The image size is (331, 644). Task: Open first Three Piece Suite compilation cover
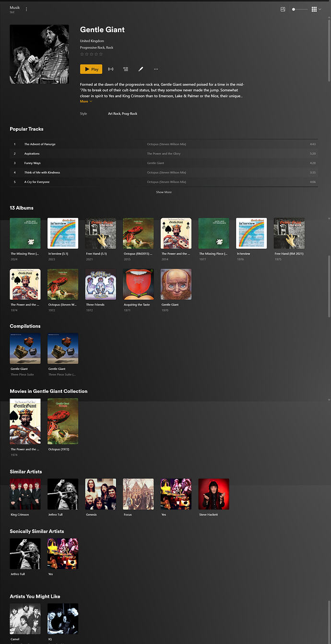click(x=25, y=349)
